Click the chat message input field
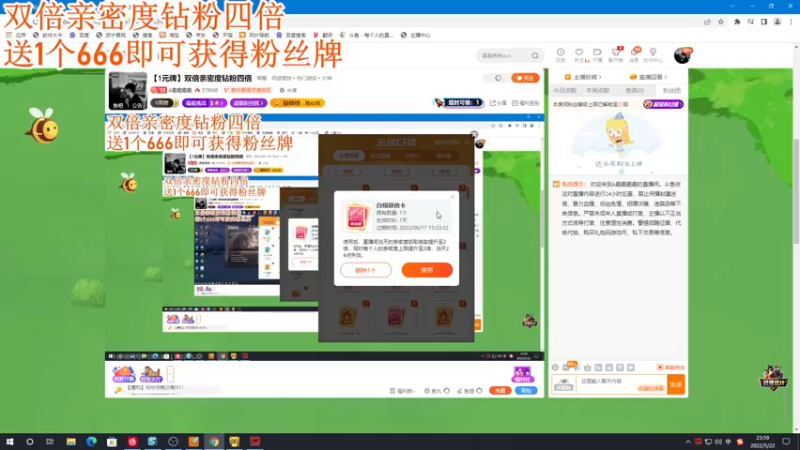800x450 pixels. pos(621,385)
